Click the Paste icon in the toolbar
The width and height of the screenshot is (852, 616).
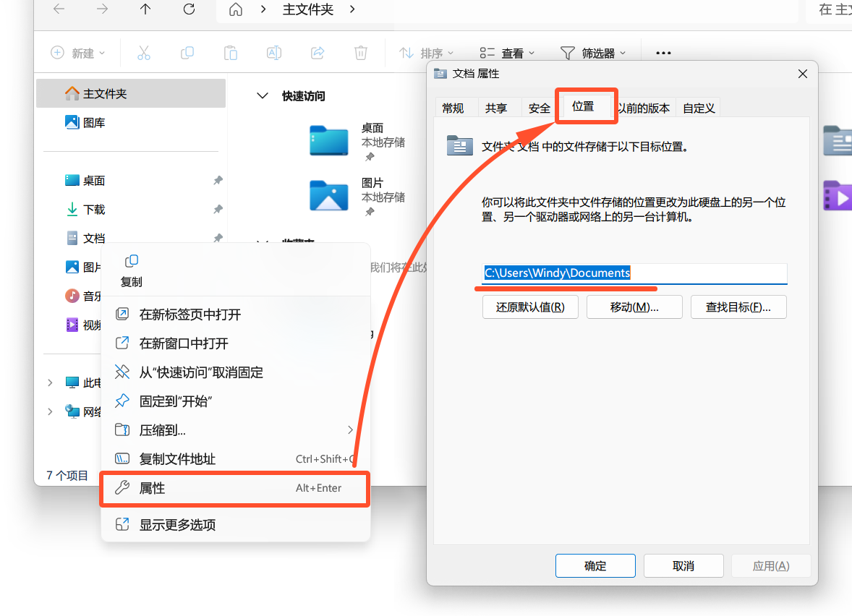(x=230, y=52)
